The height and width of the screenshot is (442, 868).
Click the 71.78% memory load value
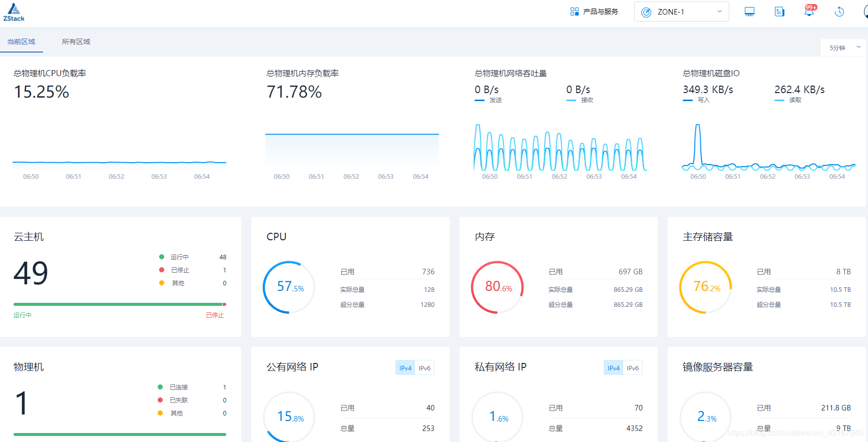click(x=294, y=92)
